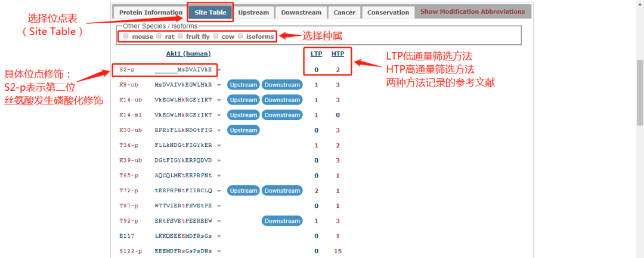Open the E117 site link
Viewport: 644px width, 258px height.
(127, 236)
